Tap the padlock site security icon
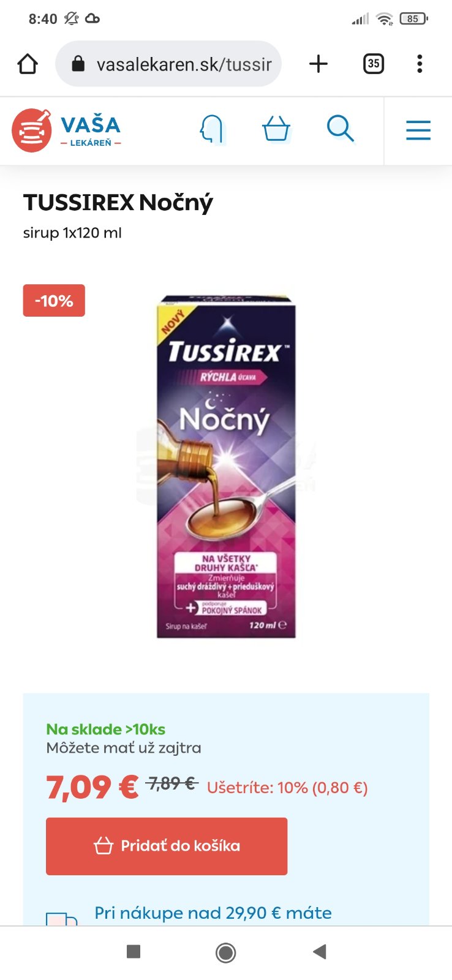The image size is (452, 980). pyautogui.click(x=78, y=64)
